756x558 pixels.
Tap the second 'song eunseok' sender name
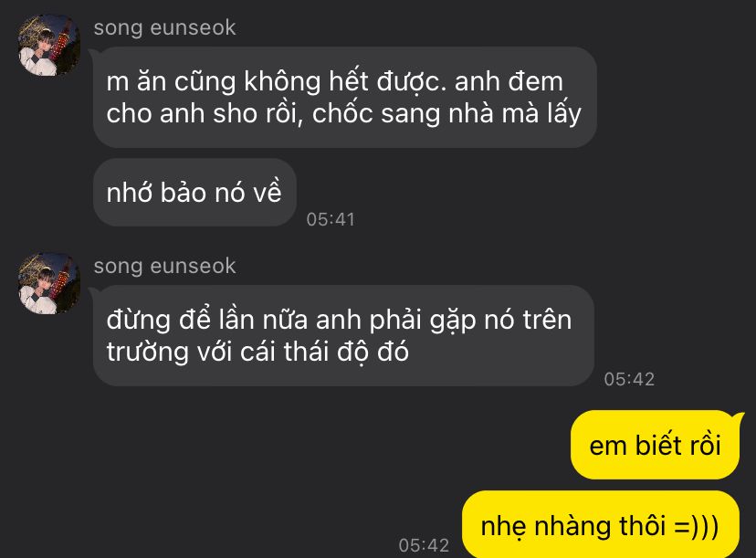165,266
